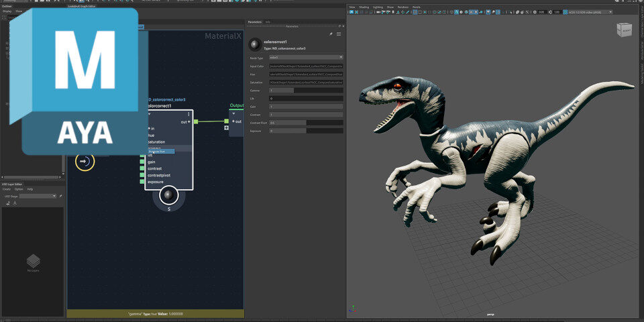Open the Node Type dropdown

306,58
